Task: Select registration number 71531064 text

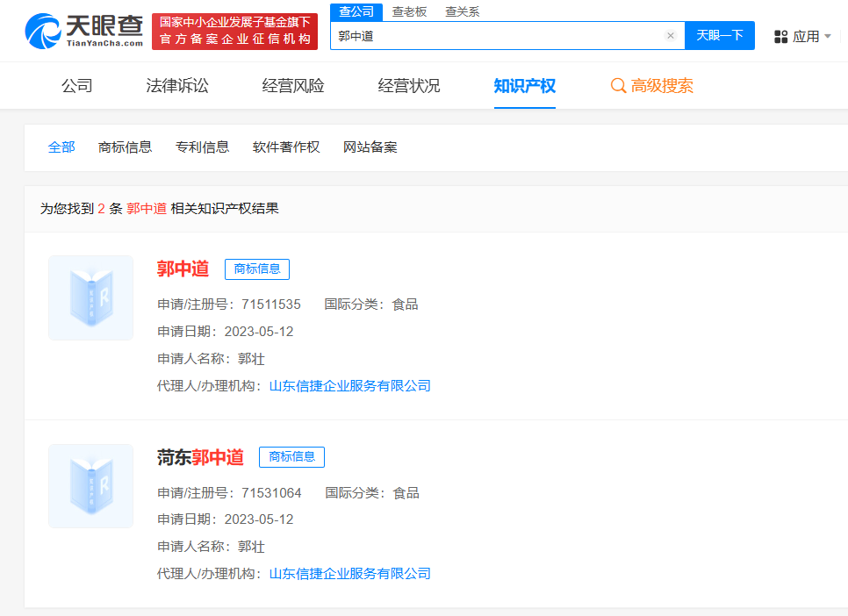Action: click(271, 492)
